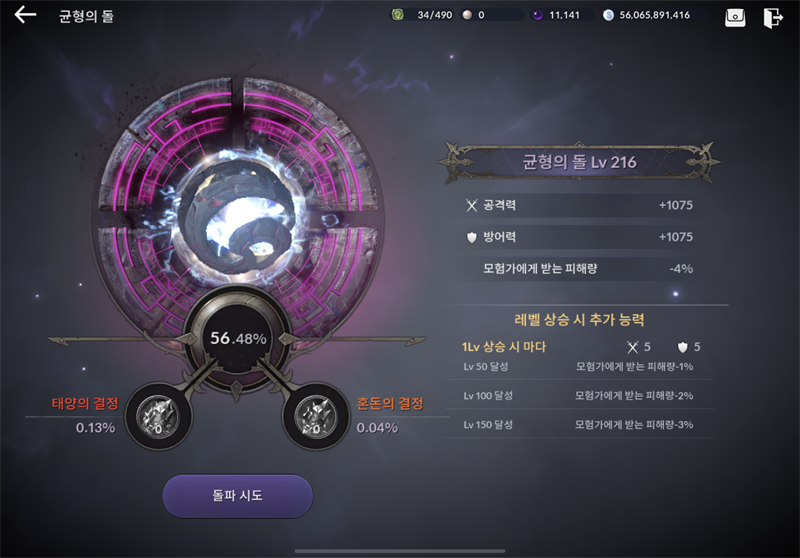The width and height of the screenshot is (800, 558).
Task: Click the 방어력 +1075 stat row
Action: [x=579, y=237]
